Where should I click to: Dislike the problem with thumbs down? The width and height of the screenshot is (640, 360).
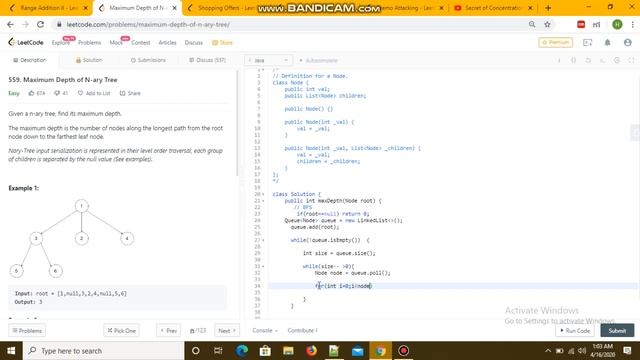click(x=61, y=93)
